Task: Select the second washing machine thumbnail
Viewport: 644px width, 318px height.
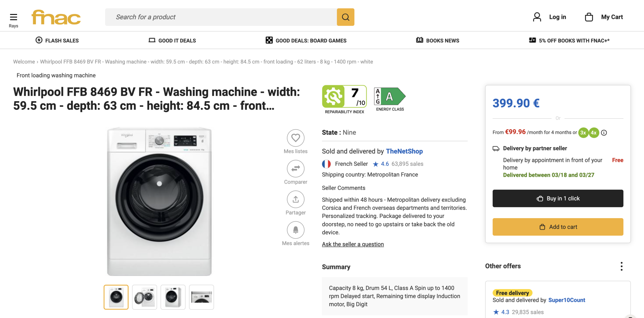Action: 144,297
